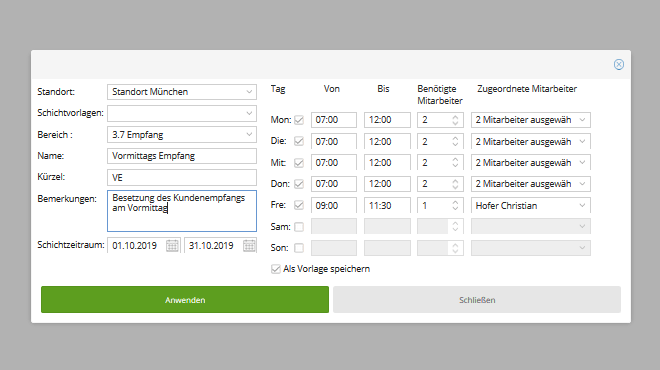Image resolution: width=660 pixels, height=370 pixels.
Task: Uncheck Als Vorlage speichern
Action: tap(276, 269)
